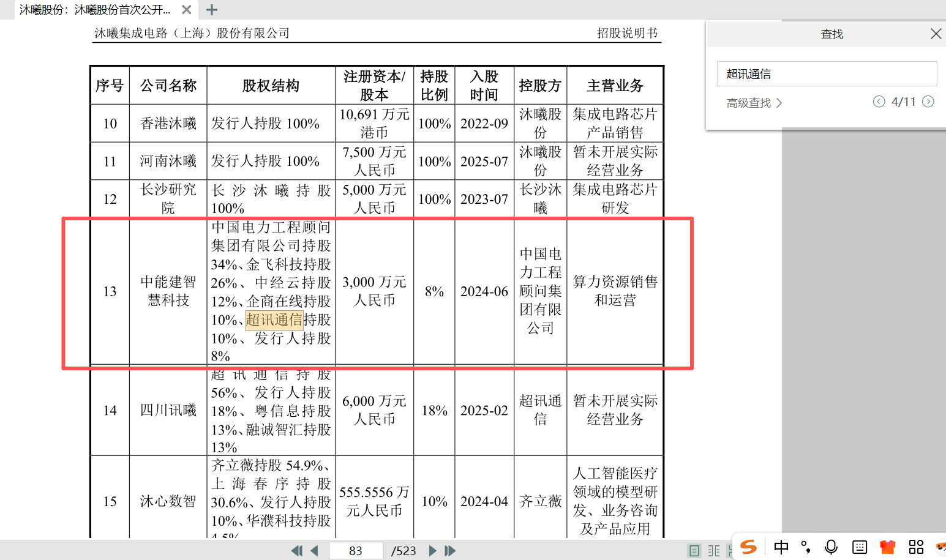Click 3,000 万元人民币 capital cell
Image resolution: width=946 pixels, height=560 pixels.
[374, 291]
